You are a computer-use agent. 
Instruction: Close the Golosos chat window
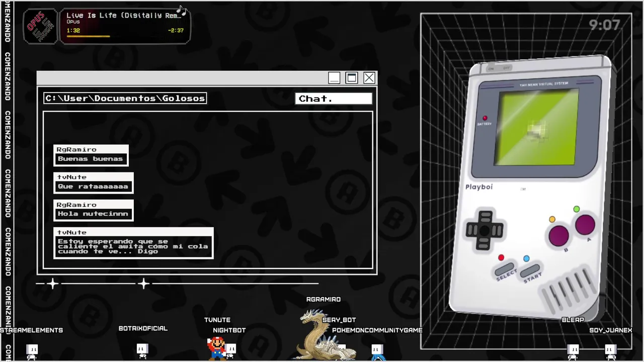369,78
